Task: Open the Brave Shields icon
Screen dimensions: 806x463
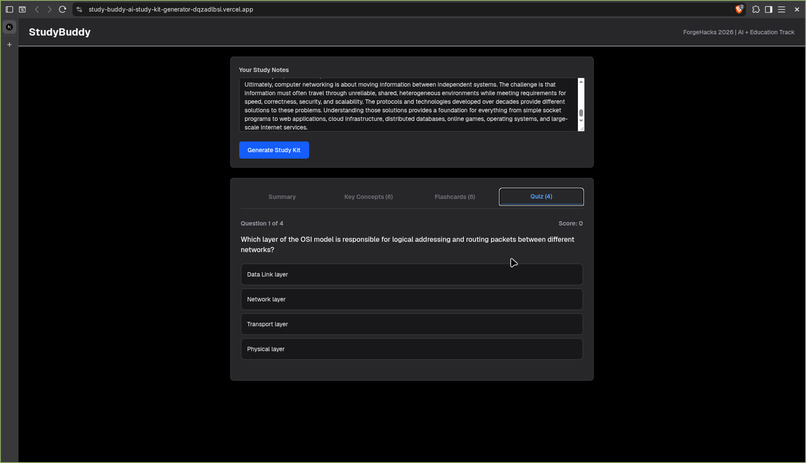Action: pyautogui.click(x=739, y=9)
